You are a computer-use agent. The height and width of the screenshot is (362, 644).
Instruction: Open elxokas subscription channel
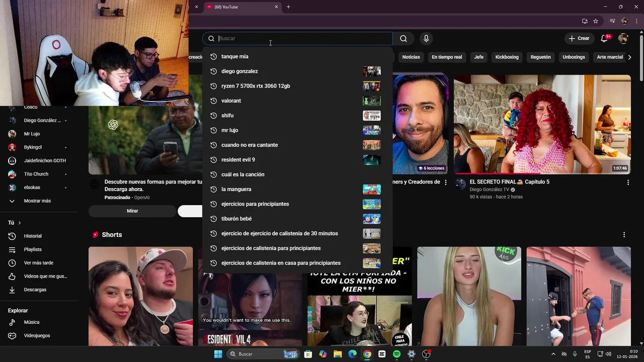click(x=38, y=188)
